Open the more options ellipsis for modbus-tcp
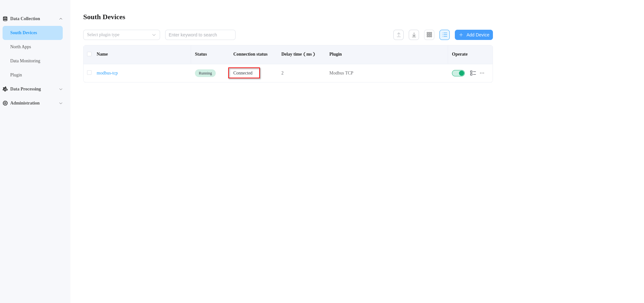 (482, 73)
